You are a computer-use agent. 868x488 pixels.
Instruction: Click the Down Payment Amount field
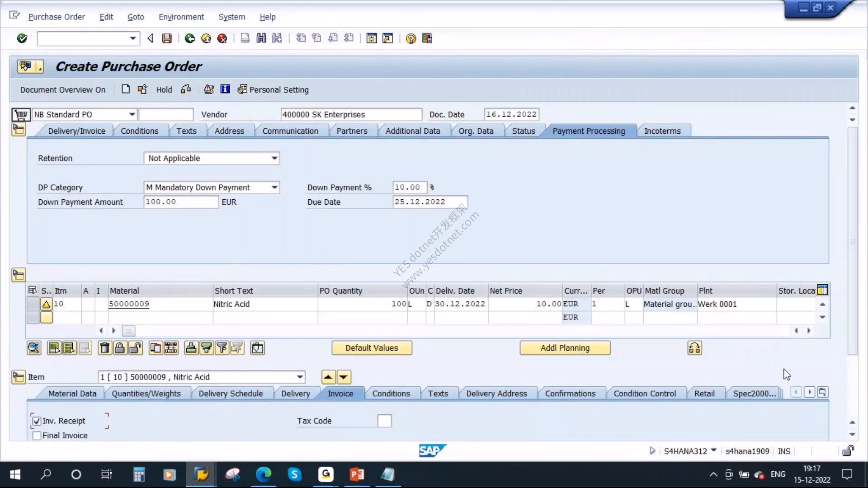point(181,202)
